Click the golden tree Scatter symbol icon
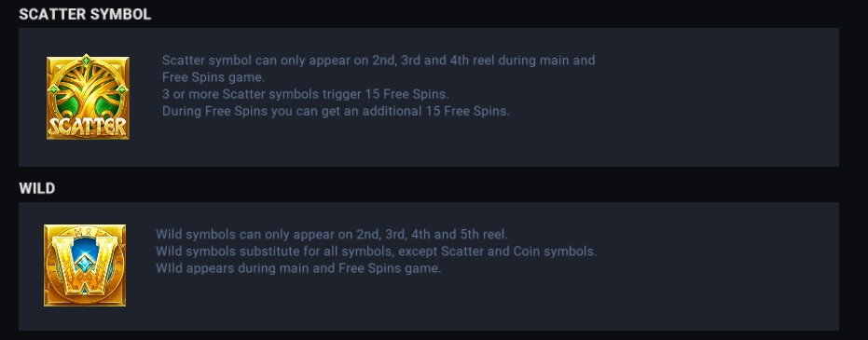Screen dimensions: 868x340 pyautogui.click(x=88, y=97)
